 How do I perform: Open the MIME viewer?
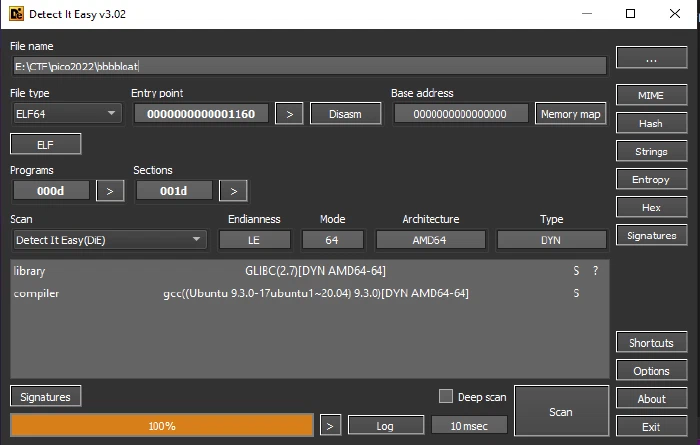click(x=651, y=95)
